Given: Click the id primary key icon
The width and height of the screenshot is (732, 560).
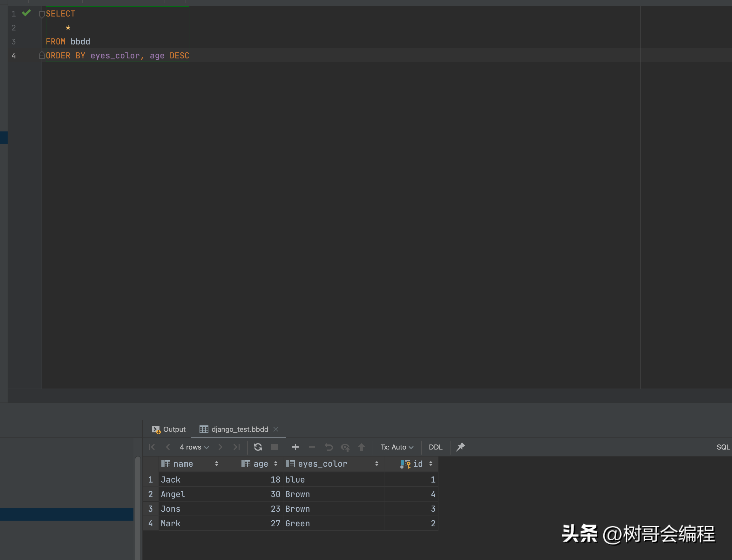Looking at the screenshot, I should [405, 464].
